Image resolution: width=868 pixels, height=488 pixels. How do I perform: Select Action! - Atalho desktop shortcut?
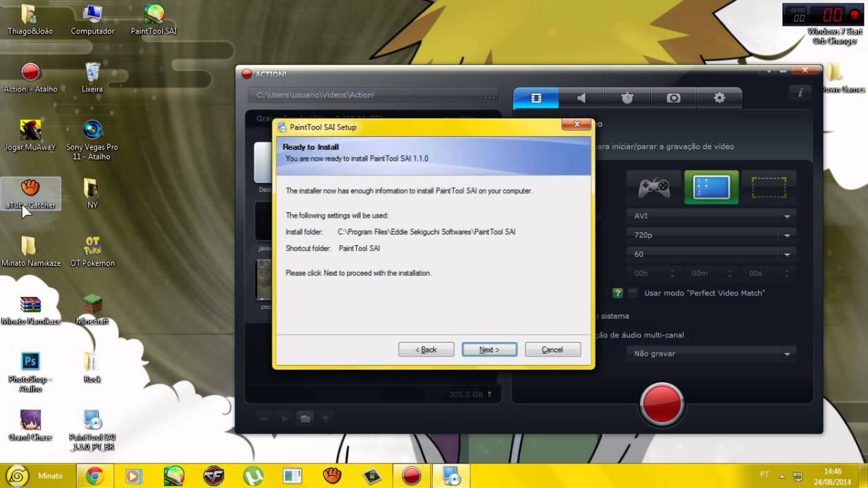pyautogui.click(x=30, y=78)
